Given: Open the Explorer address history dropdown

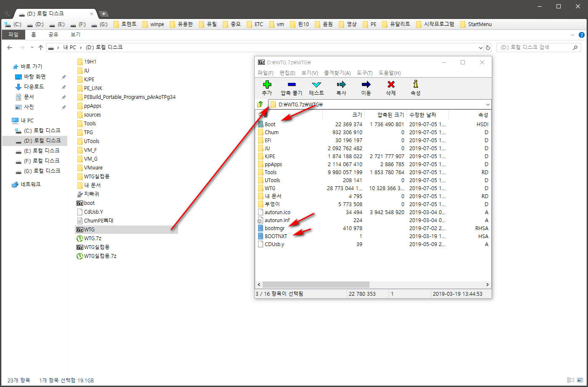Looking at the screenshot, I should [x=481, y=48].
